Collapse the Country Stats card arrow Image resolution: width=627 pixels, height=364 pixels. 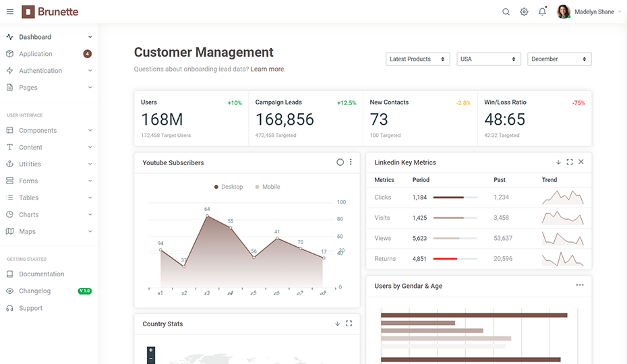pos(338,324)
